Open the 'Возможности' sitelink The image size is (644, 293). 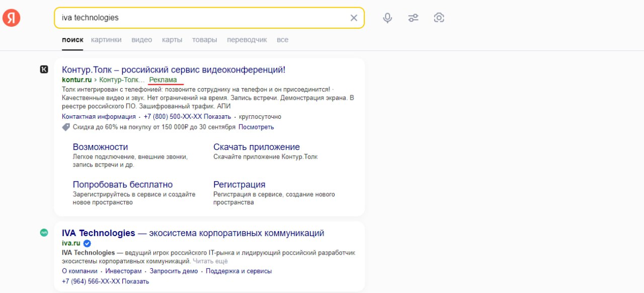click(100, 147)
